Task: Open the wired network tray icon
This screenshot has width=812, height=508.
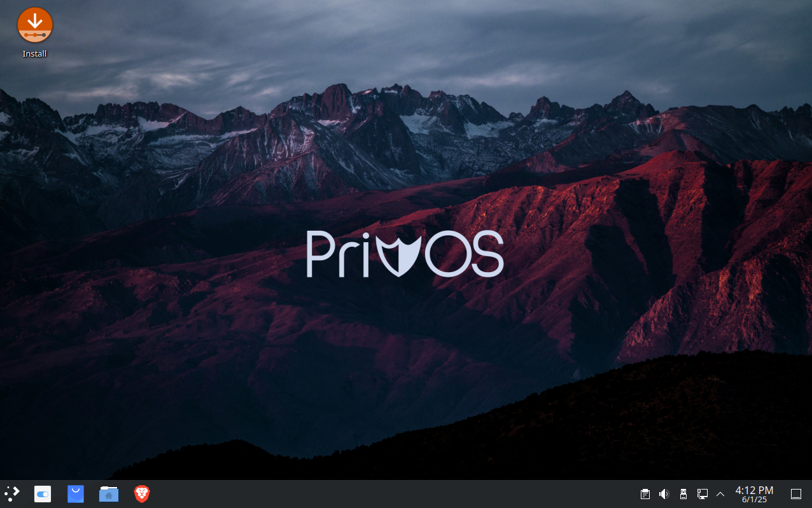Action: tap(702, 494)
